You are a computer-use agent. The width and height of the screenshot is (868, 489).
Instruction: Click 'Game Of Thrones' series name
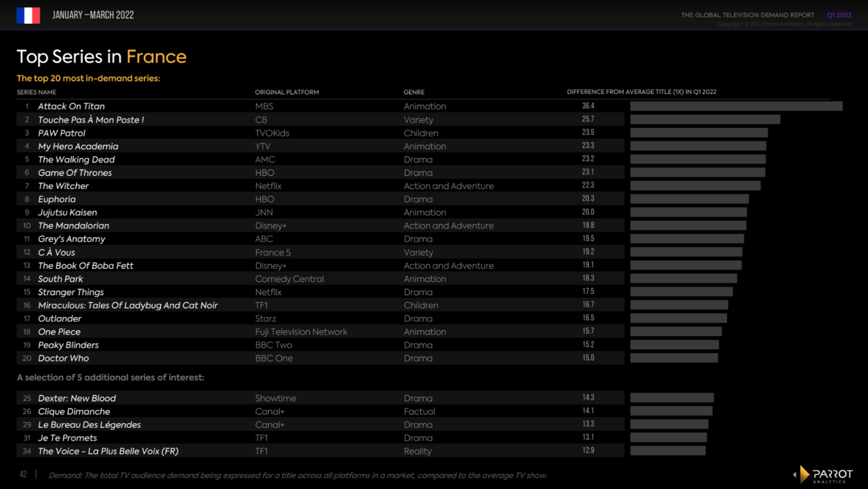pos(75,172)
